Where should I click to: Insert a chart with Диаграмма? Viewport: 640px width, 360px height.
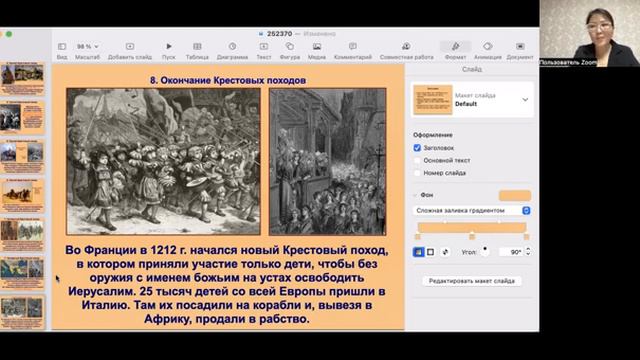point(232,51)
